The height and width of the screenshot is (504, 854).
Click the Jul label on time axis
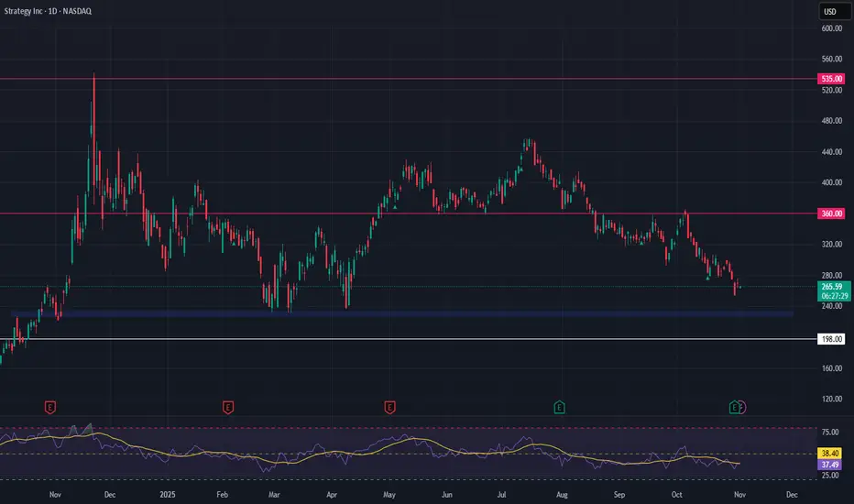click(x=501, y=495)
